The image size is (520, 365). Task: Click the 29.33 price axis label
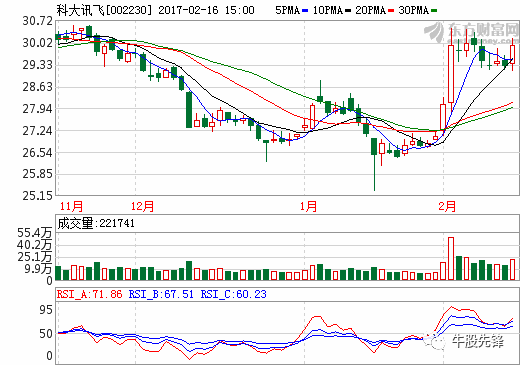pyautogui.click(x=38, y=65)
